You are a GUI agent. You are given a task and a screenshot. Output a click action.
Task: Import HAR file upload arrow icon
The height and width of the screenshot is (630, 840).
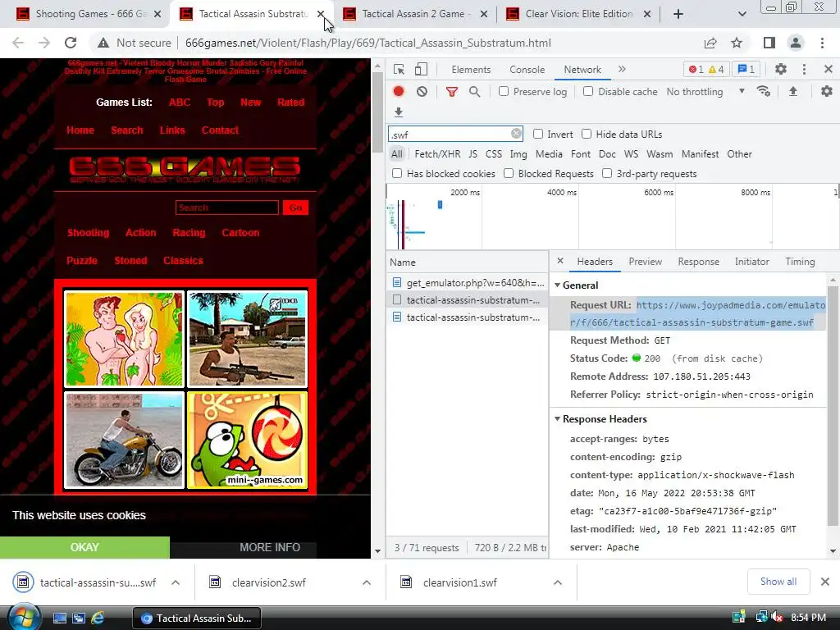coord(793,92)
